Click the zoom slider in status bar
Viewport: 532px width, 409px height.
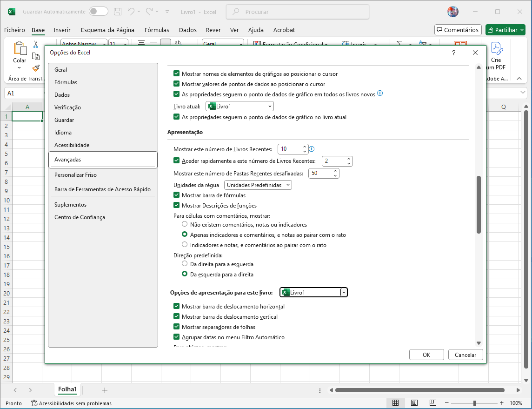[474, 403]
